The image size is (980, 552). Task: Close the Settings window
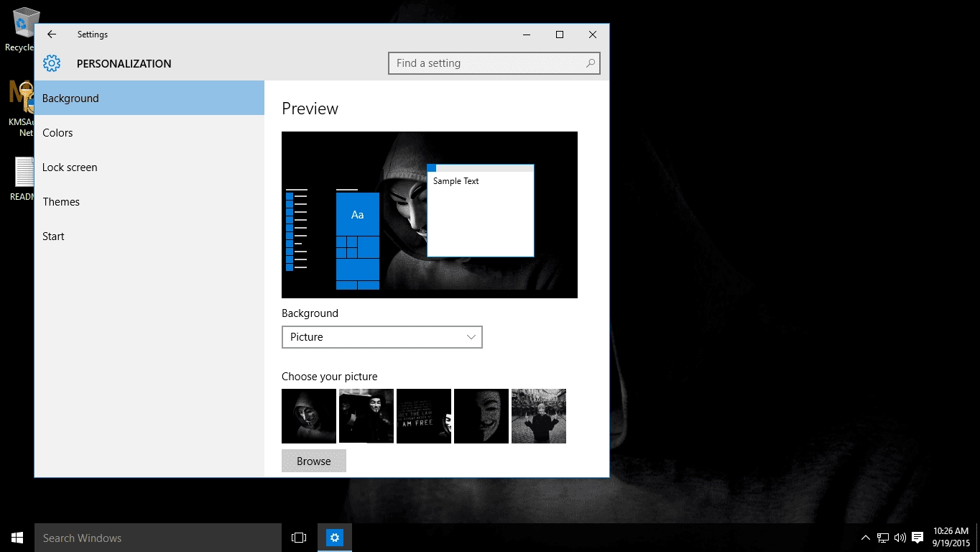pyautogui.click(x=593, y=34)
